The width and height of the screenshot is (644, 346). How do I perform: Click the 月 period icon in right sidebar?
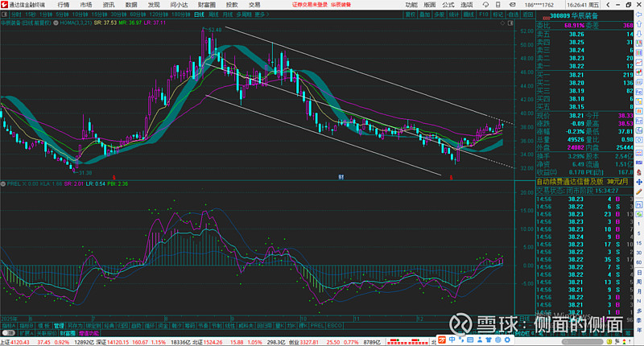[639, 291]
